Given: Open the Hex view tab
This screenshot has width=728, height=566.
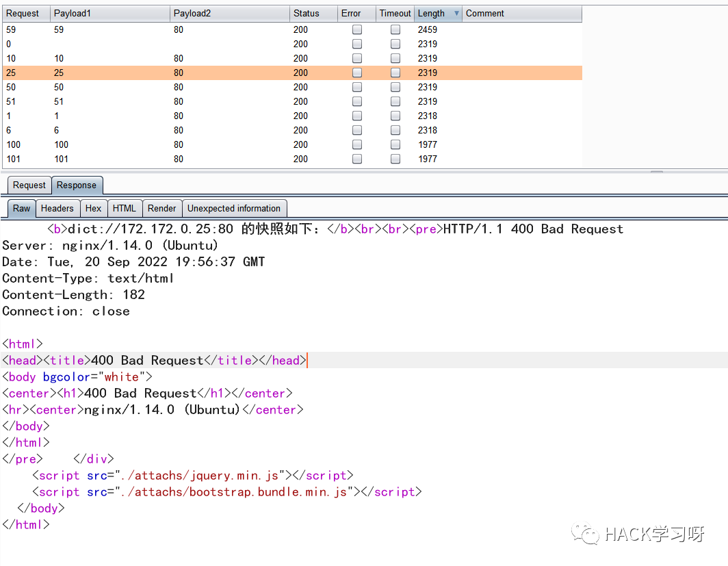Looking at the screenshot, I should click(x=93, y=209).
